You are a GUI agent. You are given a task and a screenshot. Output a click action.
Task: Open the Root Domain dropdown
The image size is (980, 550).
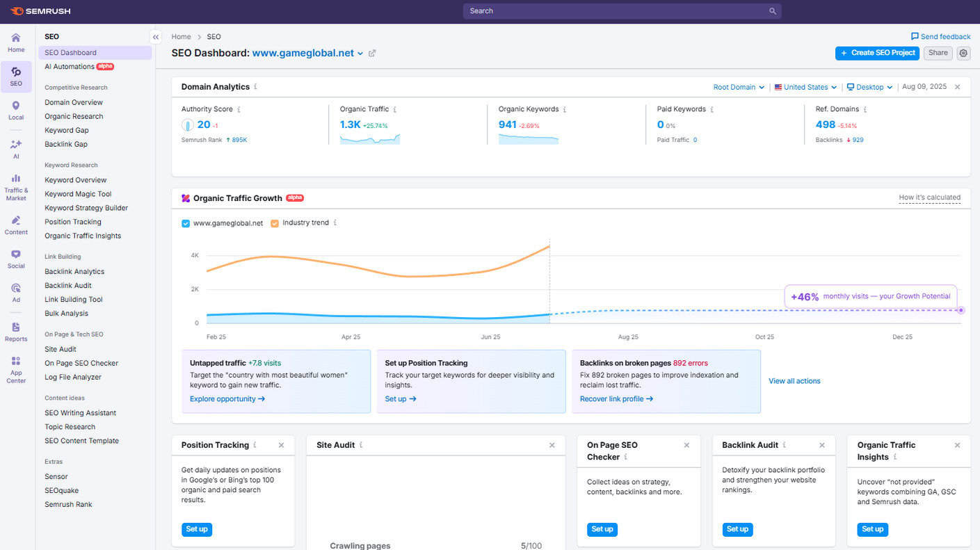click(x=739, y=87)
